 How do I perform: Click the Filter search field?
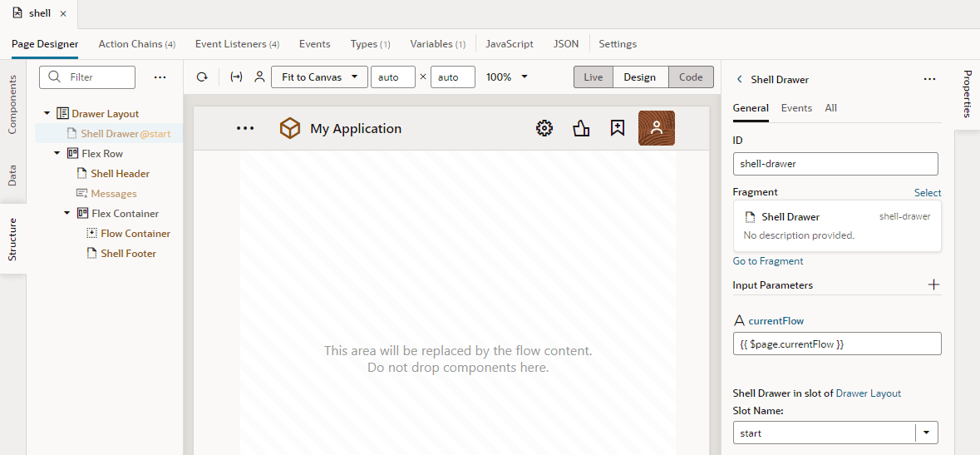tap(87, 77)
